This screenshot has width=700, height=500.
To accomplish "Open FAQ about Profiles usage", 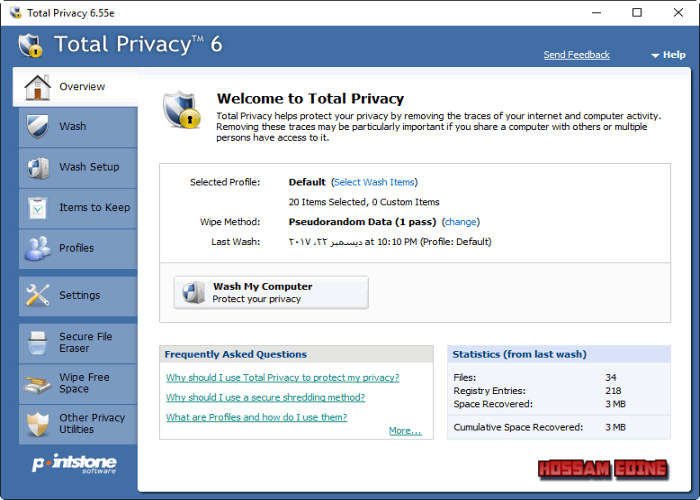I will click(x=256, y=417).
